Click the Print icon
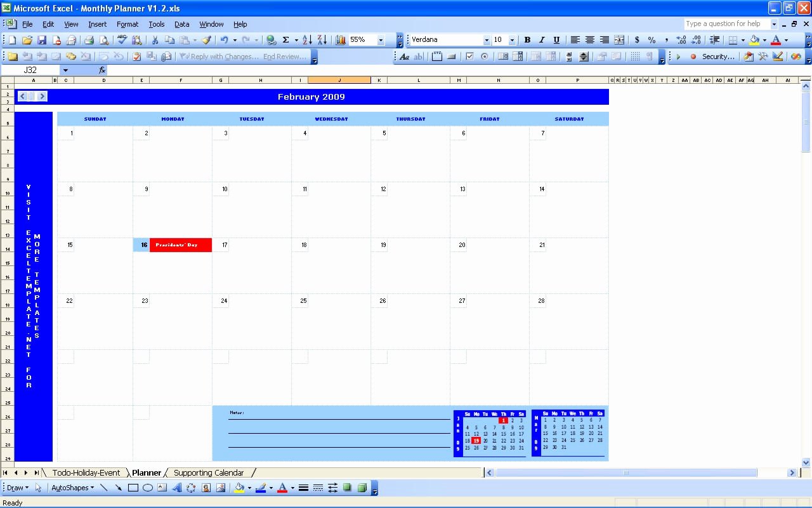This screenshot has width=812, height=508. click(89, 40)
